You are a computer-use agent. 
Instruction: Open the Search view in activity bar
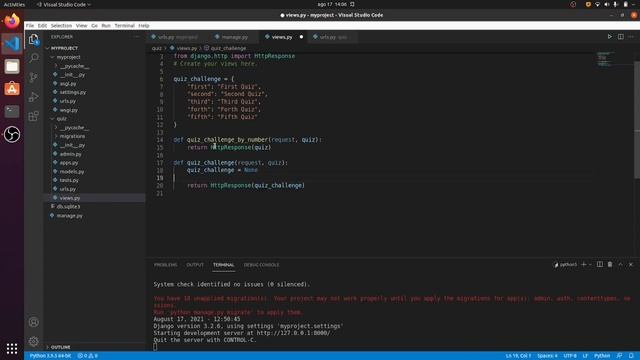pyautogui.click(x=33, y=58)
